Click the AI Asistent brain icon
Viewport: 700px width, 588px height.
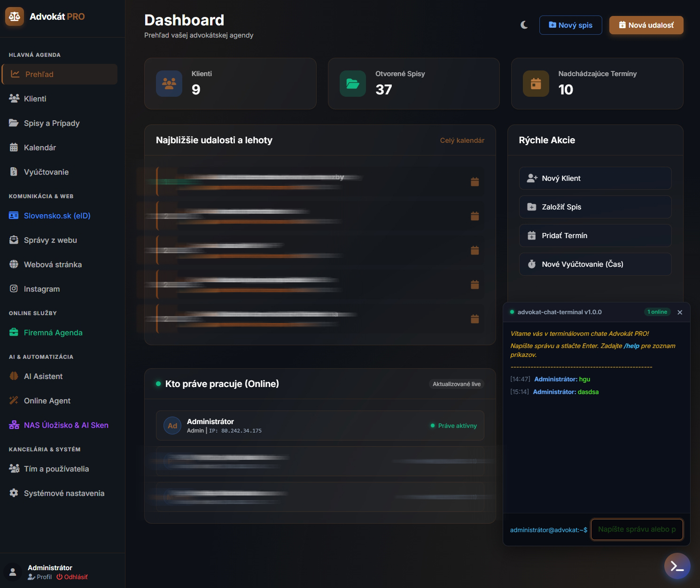tap(14, 376)
